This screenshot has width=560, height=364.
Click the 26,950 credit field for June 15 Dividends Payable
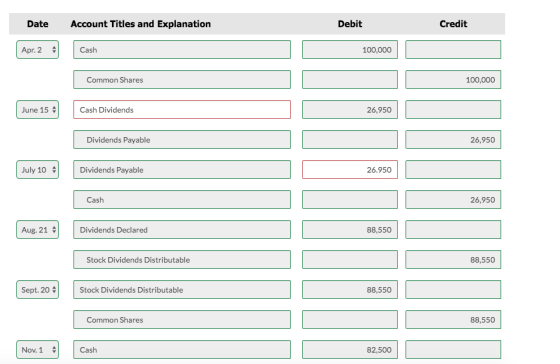pyautogui.click(x=453, y=140)
